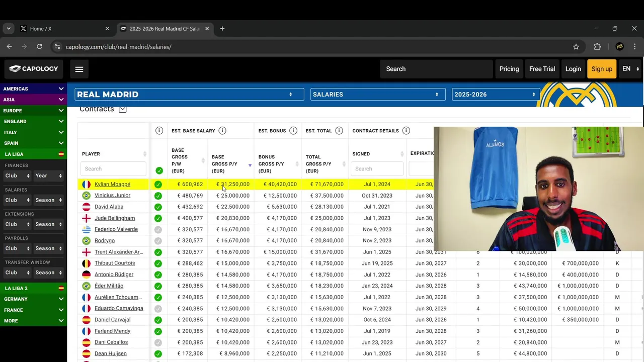644x362 pixels.
Task: Click the Germany flag beside Antonio Rüdiger
Action: pos(86,275)
